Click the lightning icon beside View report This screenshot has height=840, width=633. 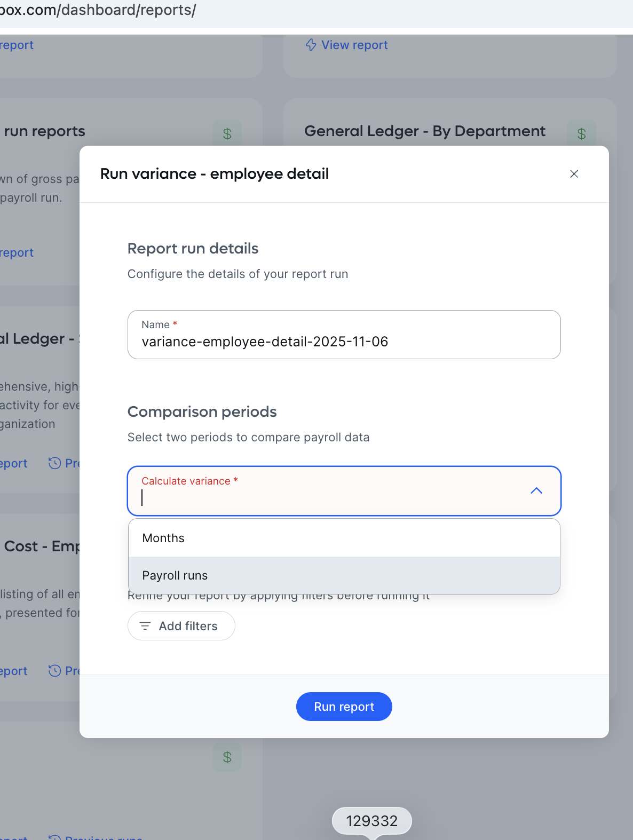pyautogui.click(x=310, y=45)
